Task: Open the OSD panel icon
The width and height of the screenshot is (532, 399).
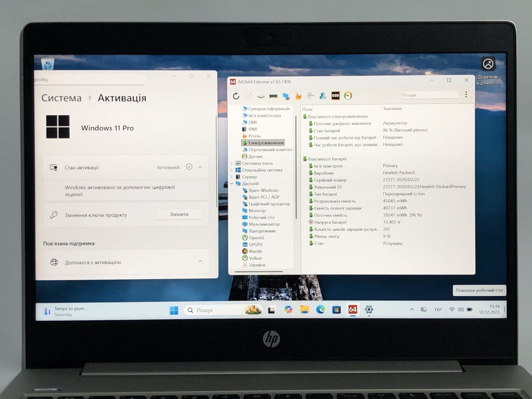Action: [335, 95]
